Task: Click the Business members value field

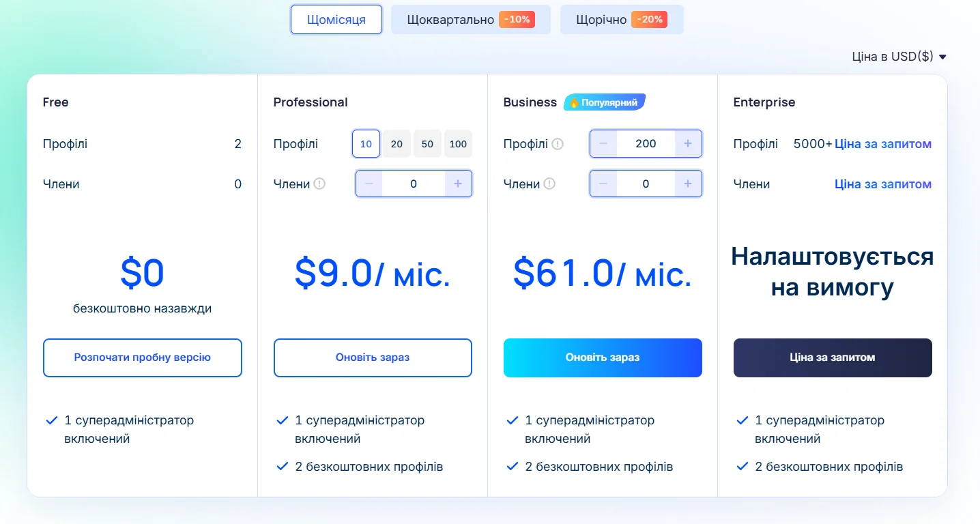Action: (x=646, y=184)
